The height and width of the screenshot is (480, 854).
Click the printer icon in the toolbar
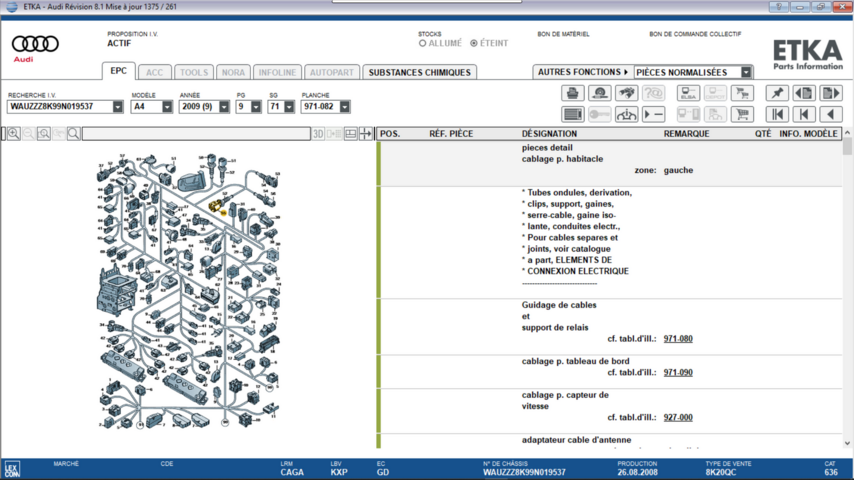tap(572, 93)
